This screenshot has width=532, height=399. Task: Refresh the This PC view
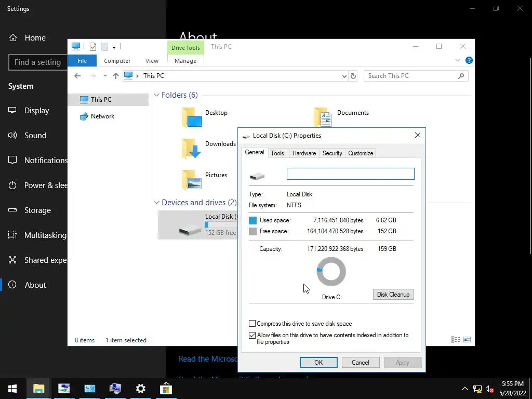(x=353, y=76)
